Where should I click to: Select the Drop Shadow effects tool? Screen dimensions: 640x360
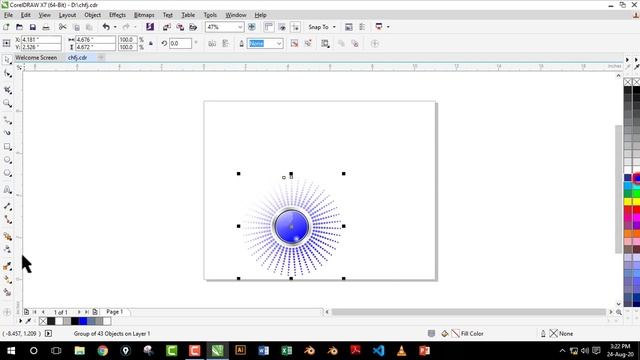(7, 236)
